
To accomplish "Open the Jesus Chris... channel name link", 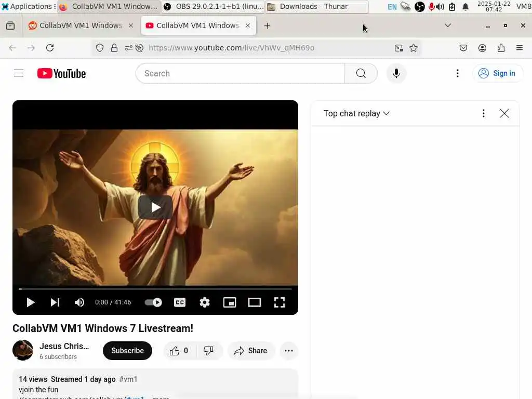I will pos(64,346).
